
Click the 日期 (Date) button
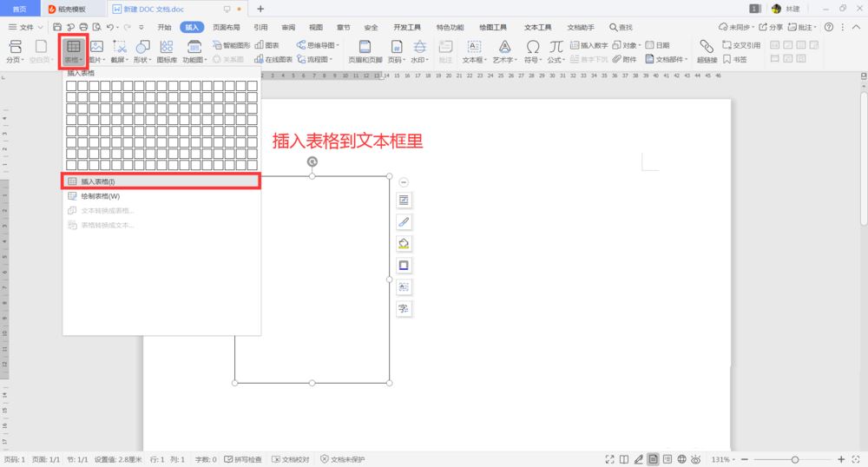pyautogui.click(x=657, y=45)
